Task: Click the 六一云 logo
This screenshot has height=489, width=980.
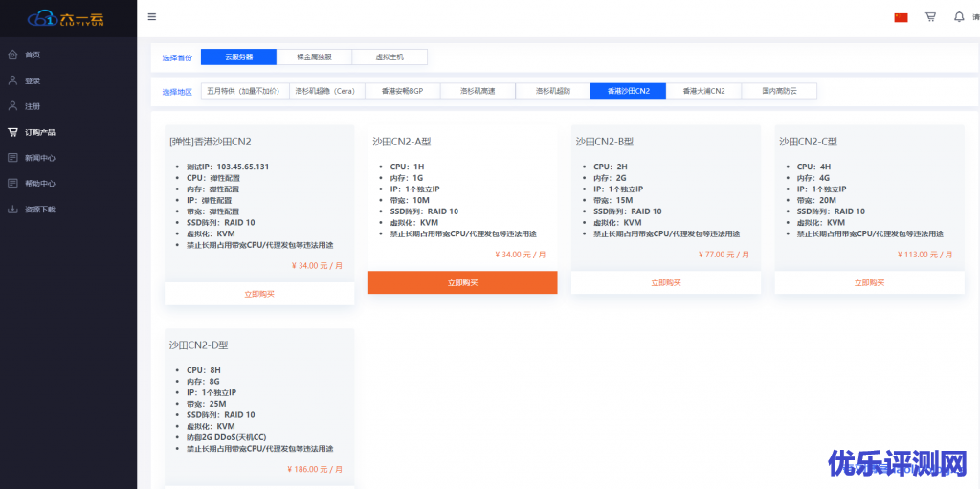Action: coord(68,18)
